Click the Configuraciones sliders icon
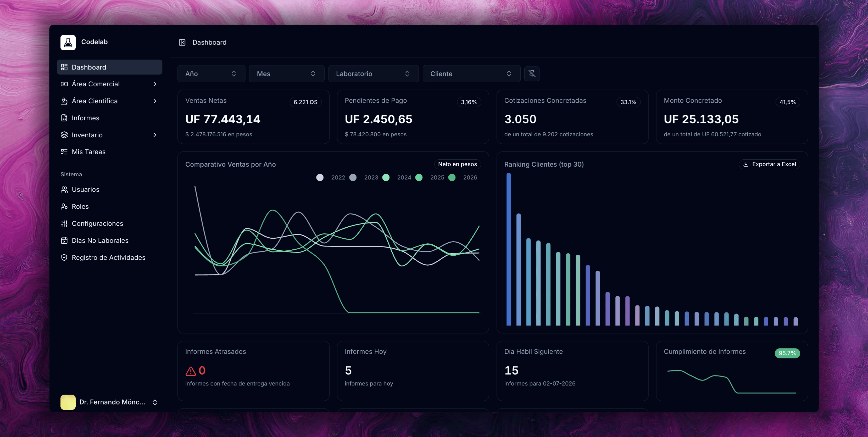The height and width of the screenshot is (437, 868). click(64, 223)
